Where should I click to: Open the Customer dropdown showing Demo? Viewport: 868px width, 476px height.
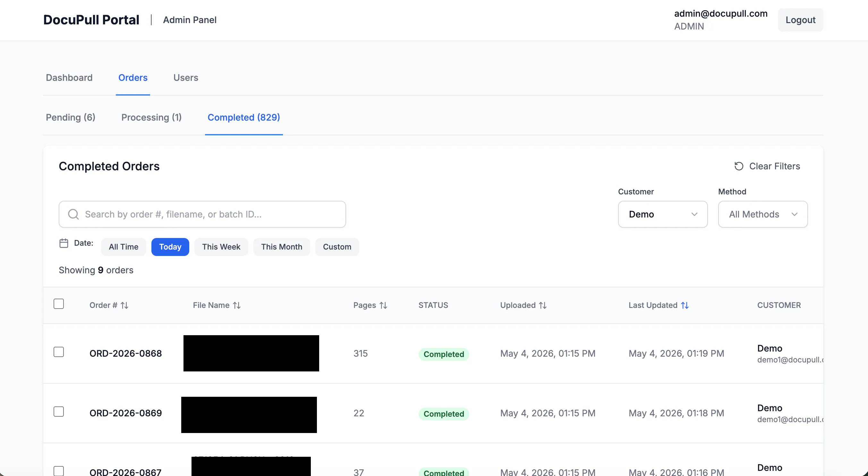coord(662,214)
